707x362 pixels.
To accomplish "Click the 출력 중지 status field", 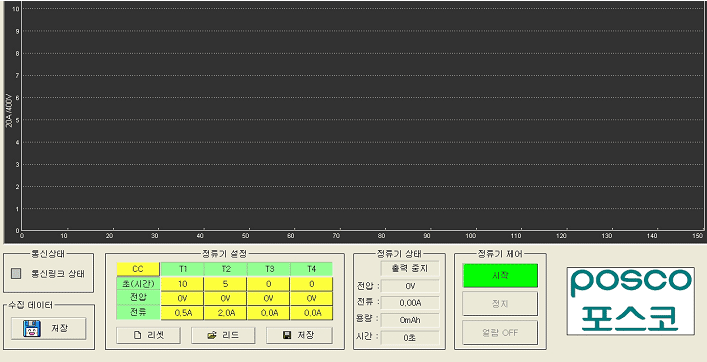I will tap(410, 269).
